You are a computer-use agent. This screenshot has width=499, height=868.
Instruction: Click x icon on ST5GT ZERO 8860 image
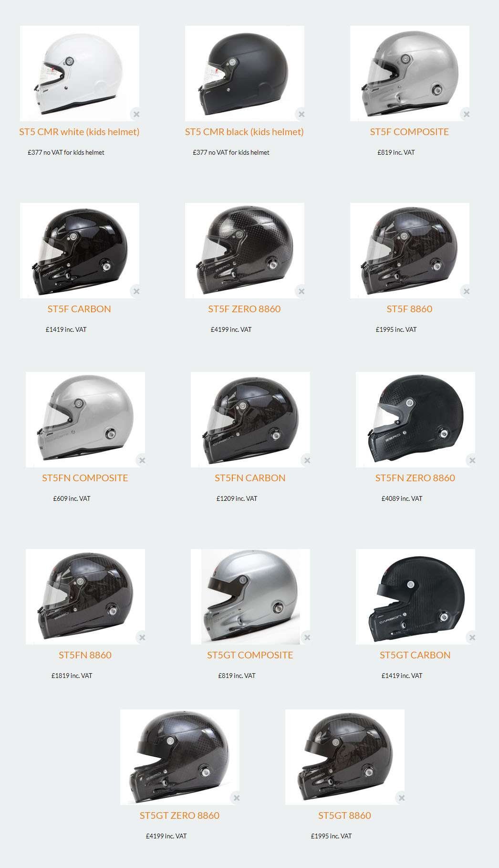click(237, 798)
